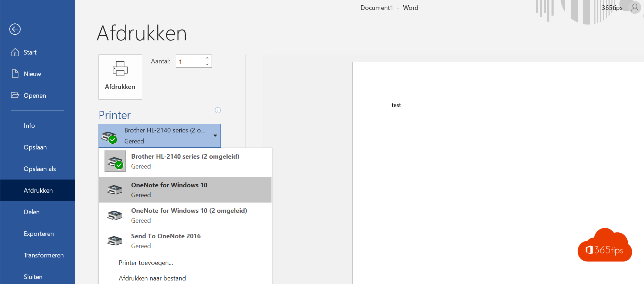Decrease the Aantal copies count
Viewport: 644px width, 284px height.
[x=207, y=64]
